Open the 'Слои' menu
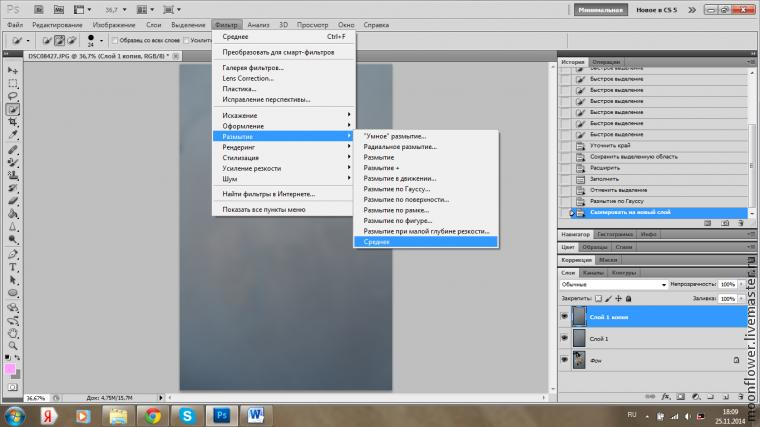Image resolution: width=760 pixels, height=427 pixels. 154,25
